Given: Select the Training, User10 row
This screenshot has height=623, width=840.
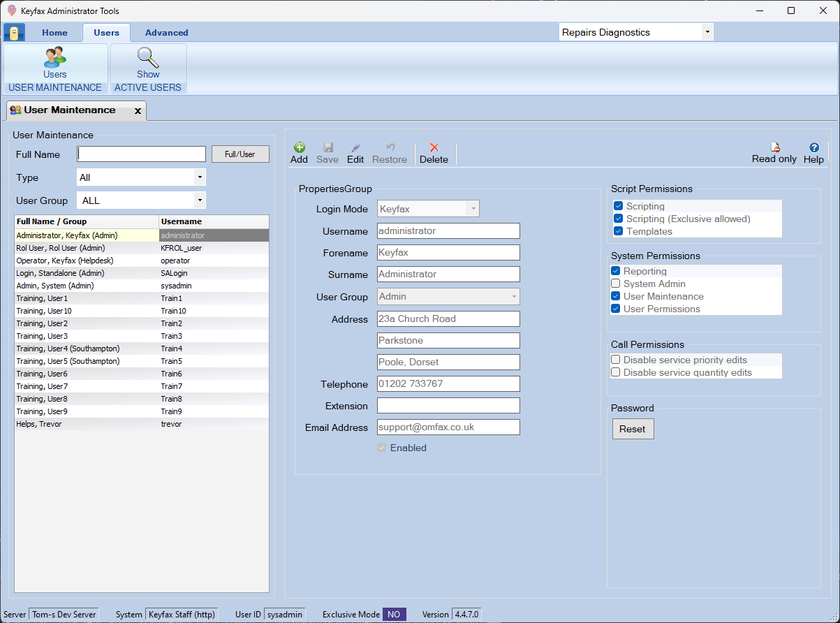Looking at the screenshot, I should click(142, 311).
